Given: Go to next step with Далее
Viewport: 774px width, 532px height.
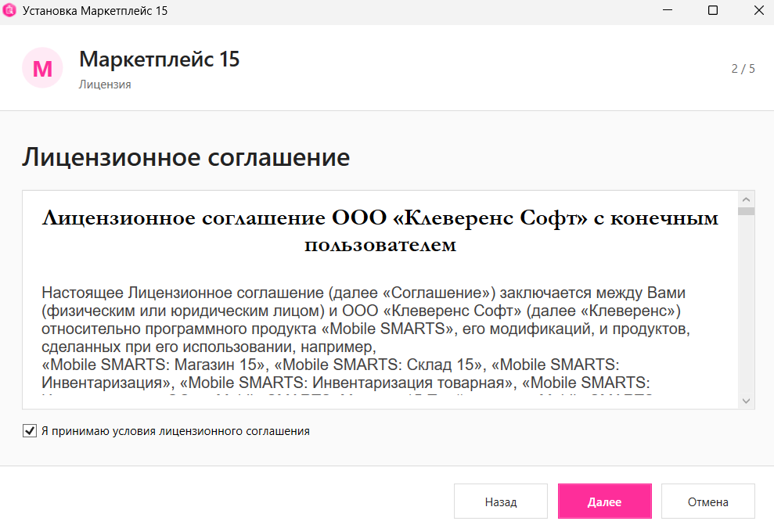Looking at the screenshot, I should click(x=605, y=501).
